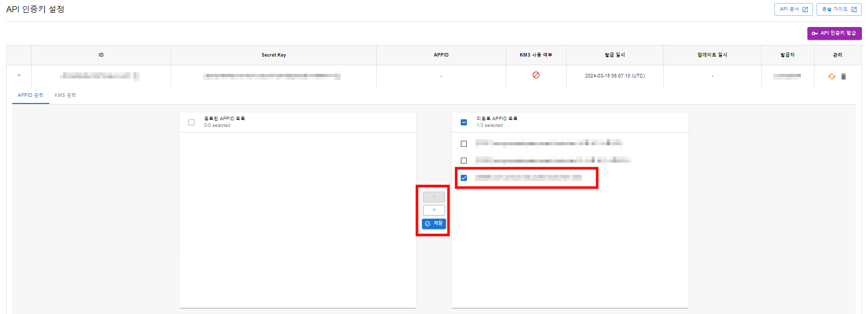
Task: Click the 업데이트 일시 column header
Action: 712,55
